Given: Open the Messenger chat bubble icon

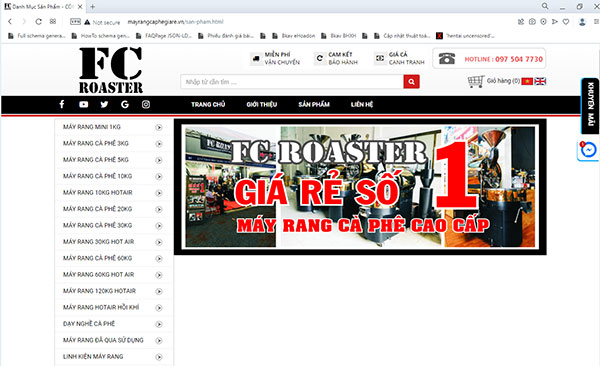Looking at the screenshot, I should (x=588, y=150).
